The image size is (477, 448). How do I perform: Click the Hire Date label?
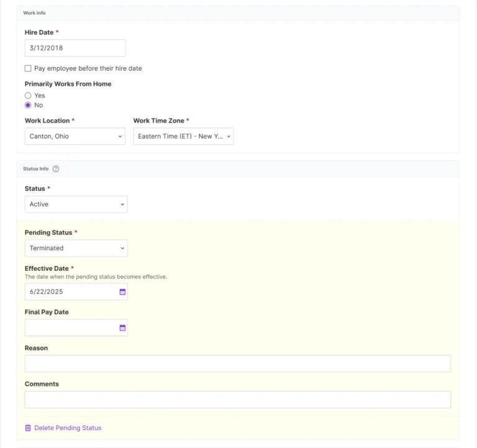pos(39,32)
